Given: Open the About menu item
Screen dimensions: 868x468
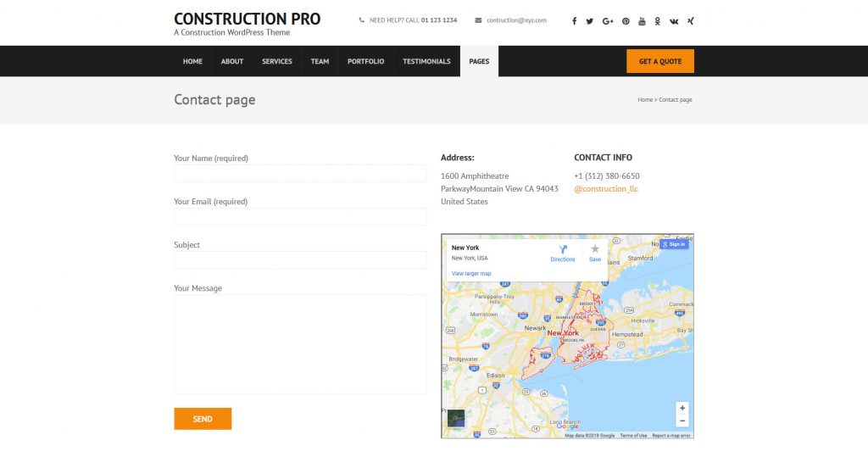Looking at the screenshot, I should 232,62.
